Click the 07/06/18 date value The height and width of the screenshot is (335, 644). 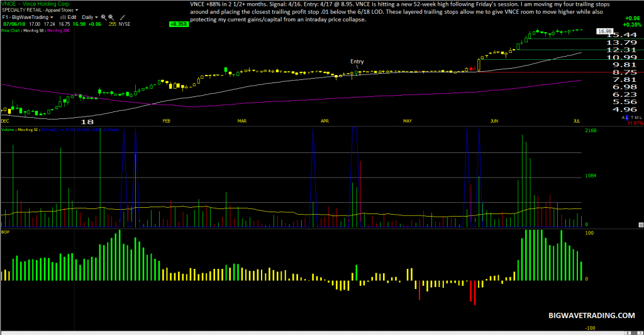(14, 25)
